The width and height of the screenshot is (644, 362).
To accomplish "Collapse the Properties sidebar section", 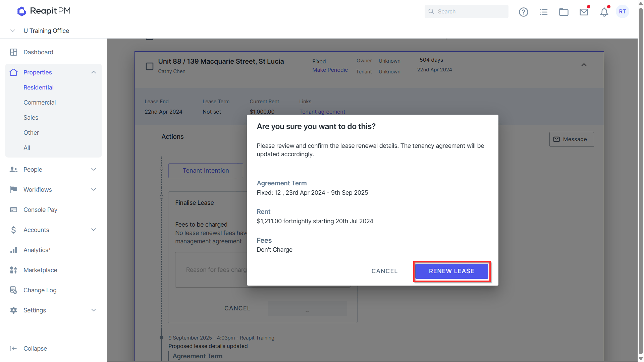I will [x=94, y=72].
